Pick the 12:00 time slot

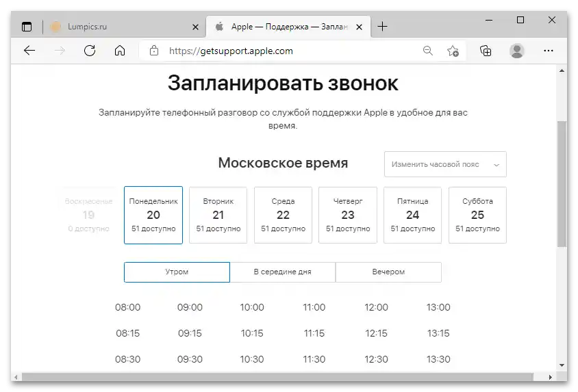point(376,307)
